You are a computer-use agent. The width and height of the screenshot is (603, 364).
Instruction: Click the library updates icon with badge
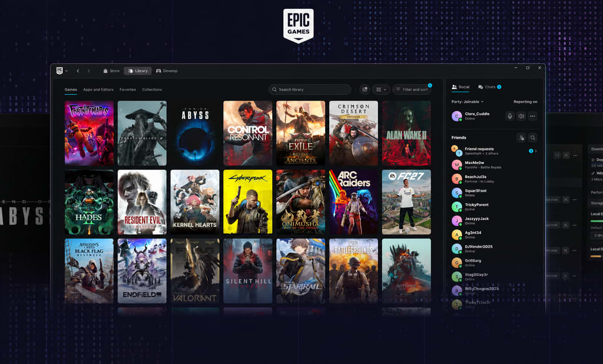365,90
